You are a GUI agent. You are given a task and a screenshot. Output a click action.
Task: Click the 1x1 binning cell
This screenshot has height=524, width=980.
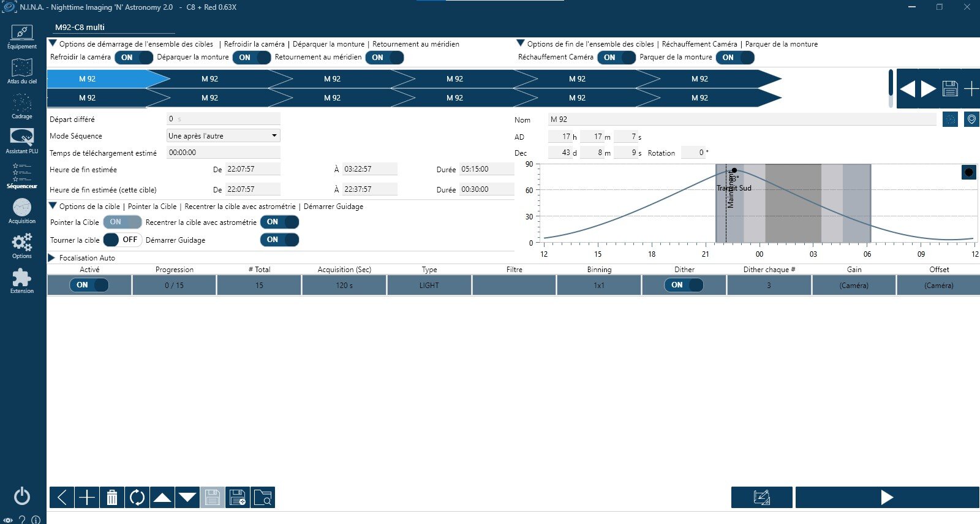click(599, 285)
